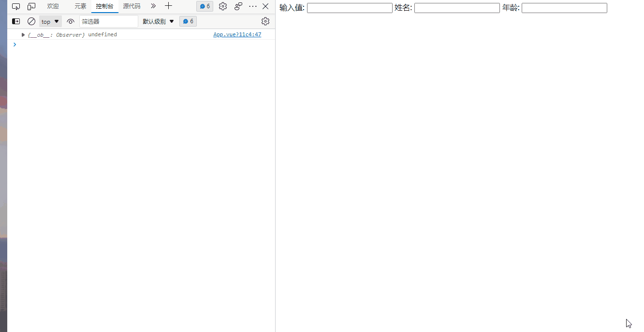This screenshot has width=644, height=332.
Task: Open DevTools settings gear in tab bar
Action: 223,6
